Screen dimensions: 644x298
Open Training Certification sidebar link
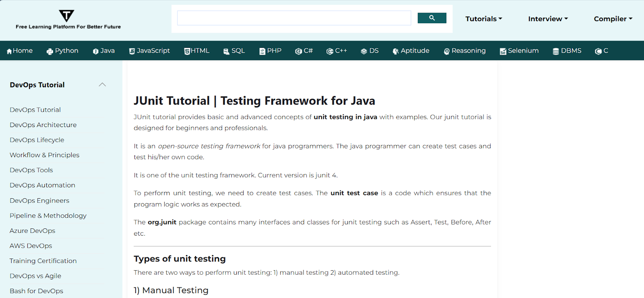coord(43,261)
